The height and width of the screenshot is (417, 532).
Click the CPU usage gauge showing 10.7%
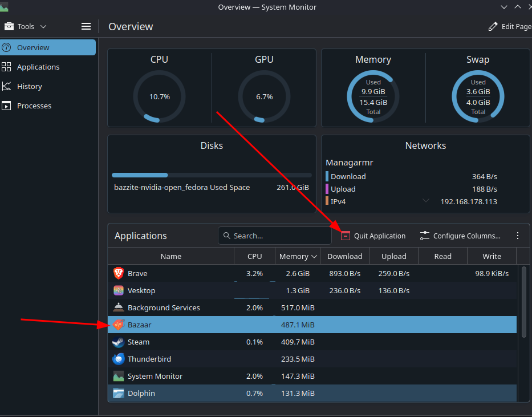[159, 96]
